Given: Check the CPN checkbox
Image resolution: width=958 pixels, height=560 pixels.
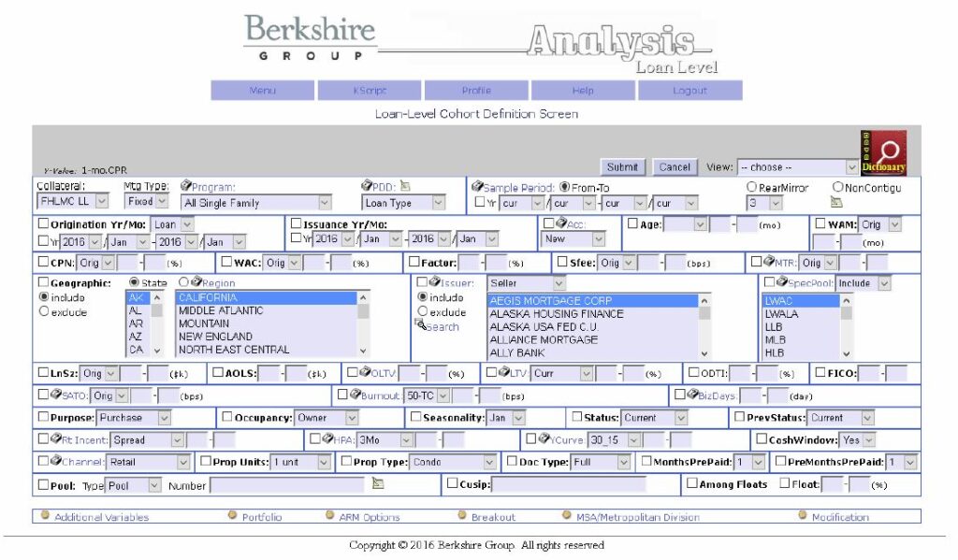Looking at the screenshot, I should pos(43,262).
